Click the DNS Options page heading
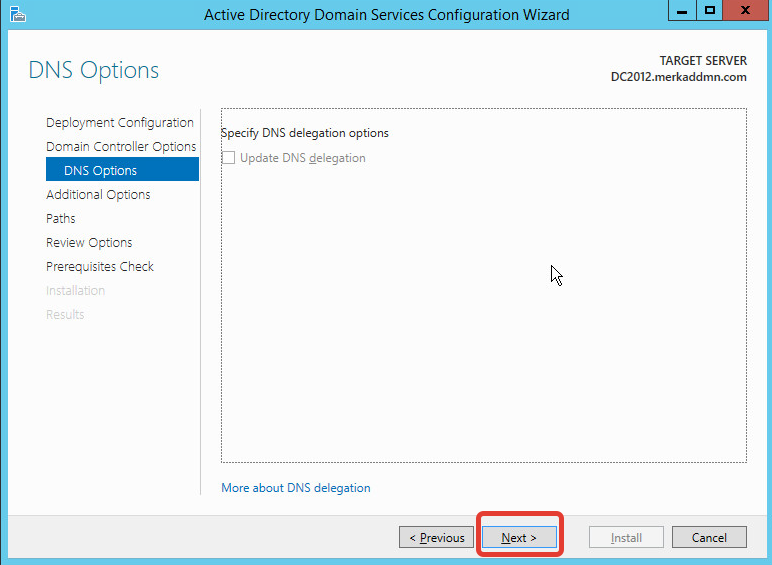Viewport: 772px width, 565px height. click(94, 70)
